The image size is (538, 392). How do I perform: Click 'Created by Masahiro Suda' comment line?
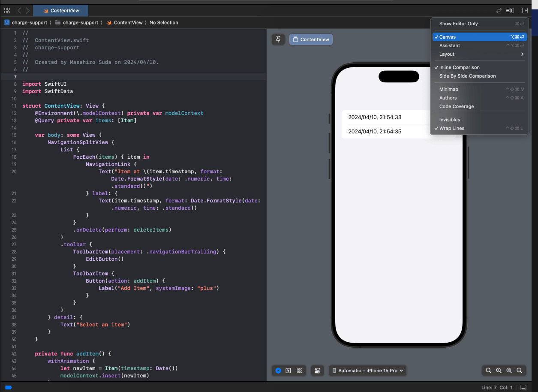90,62
